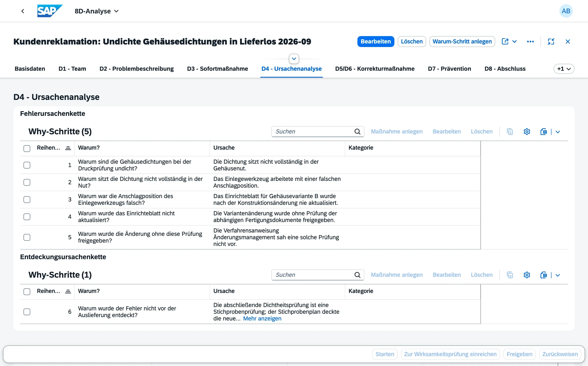Click Warum-Schritt anlegen button
The image size is (588, 366).
[x=462, y=42]
